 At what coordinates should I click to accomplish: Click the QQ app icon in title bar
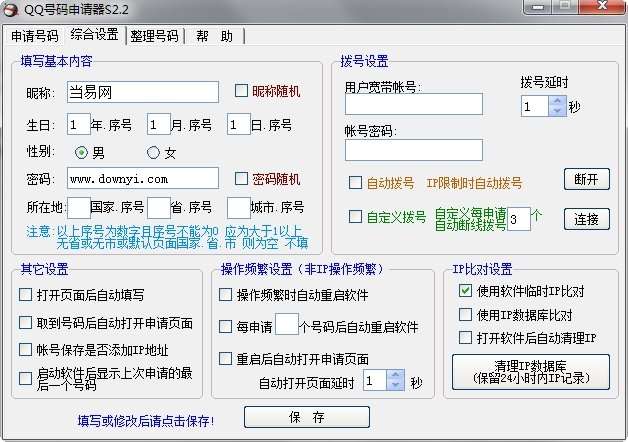tap(10, 10)
